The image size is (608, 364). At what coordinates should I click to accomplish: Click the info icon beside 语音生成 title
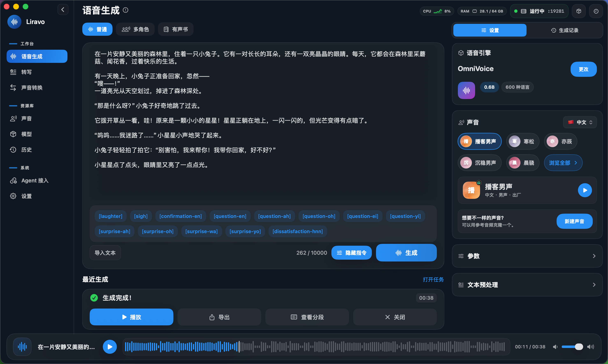(125, 10)
